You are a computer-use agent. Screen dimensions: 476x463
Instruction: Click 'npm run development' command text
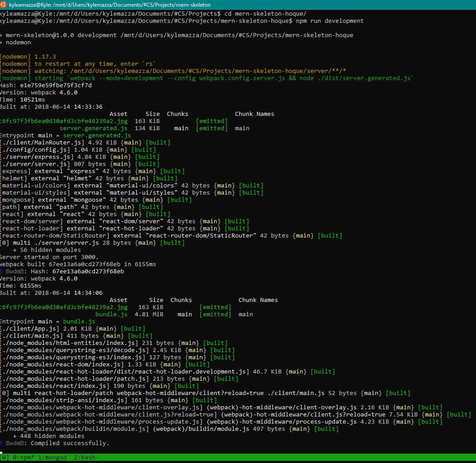(330, 21)
